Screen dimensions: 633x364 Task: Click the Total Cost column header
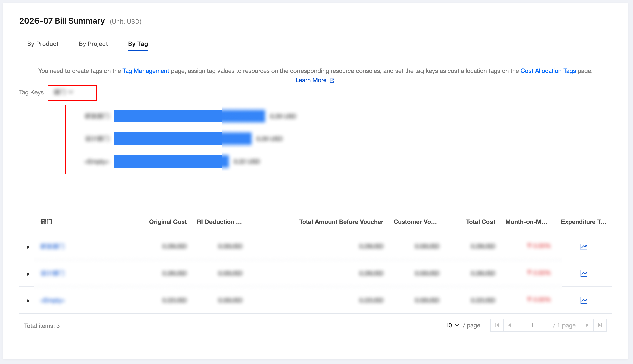(x=480, y=222)
